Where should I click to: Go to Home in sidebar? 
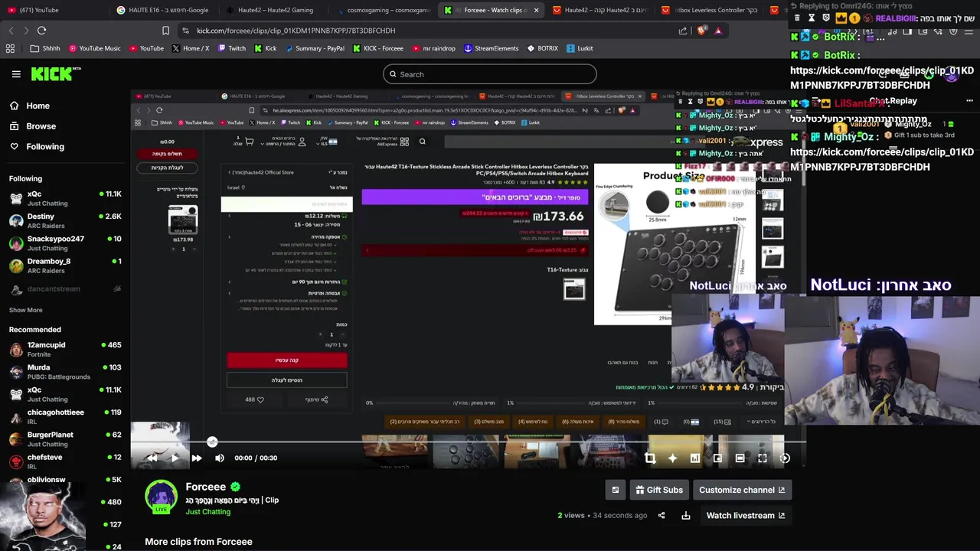click(38, 106)
